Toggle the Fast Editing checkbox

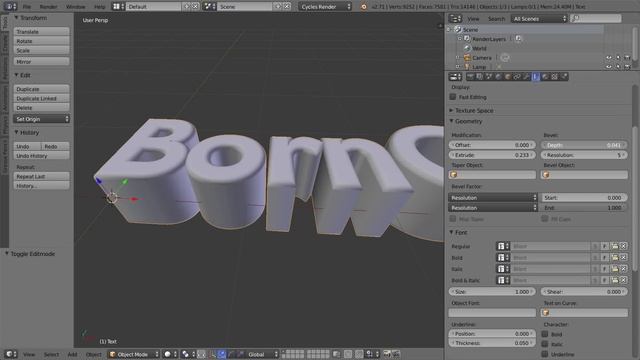tap(453, 97)
